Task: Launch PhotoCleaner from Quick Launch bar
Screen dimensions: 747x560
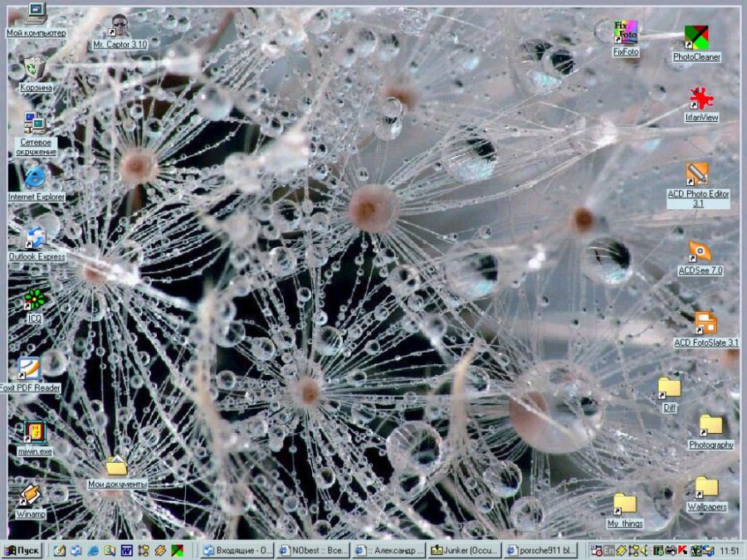Action: [178, 551]
